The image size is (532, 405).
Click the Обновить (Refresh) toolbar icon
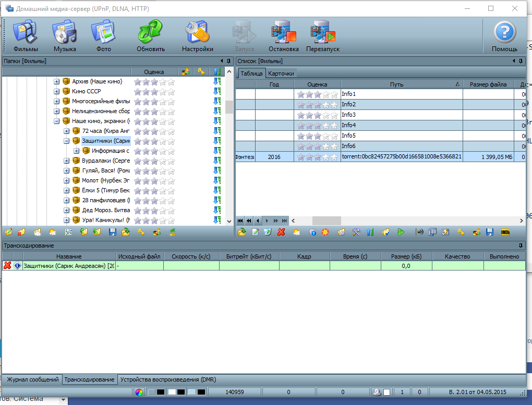pos(151,35)
